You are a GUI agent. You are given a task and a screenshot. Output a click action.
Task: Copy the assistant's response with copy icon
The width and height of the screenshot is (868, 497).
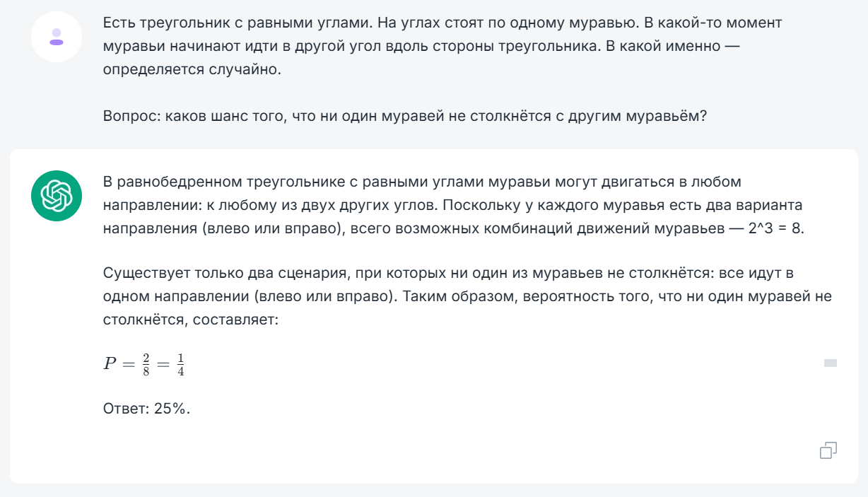click(x=828, y=450)
